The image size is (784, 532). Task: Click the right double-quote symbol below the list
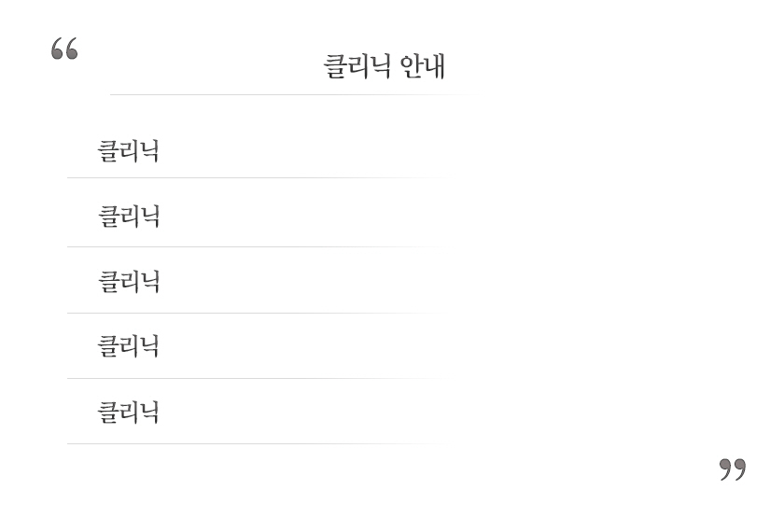point(733,469)
